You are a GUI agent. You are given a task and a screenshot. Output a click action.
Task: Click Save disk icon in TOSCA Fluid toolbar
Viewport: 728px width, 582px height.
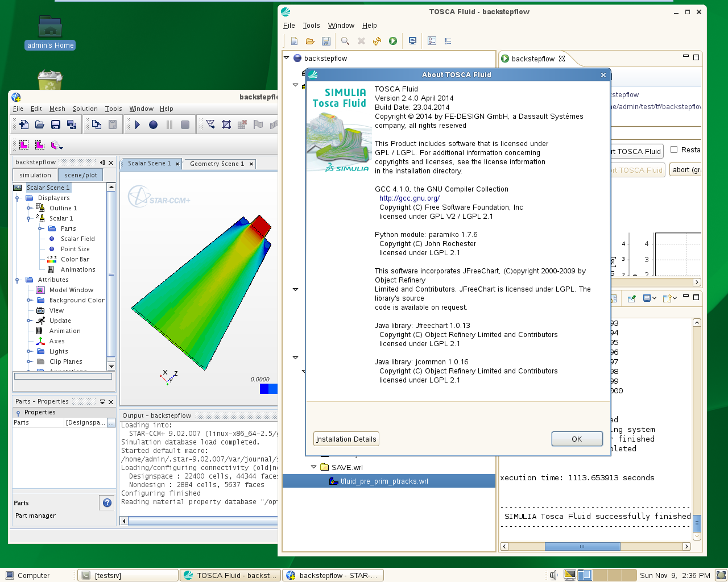326,41
